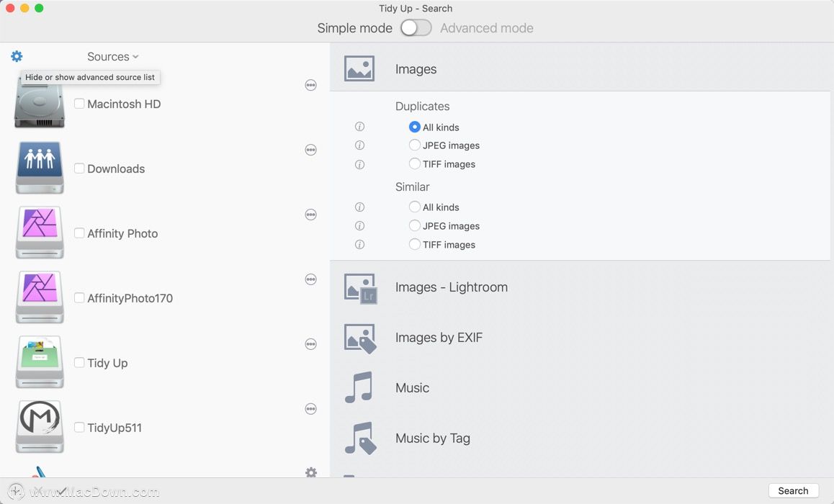
Task: Click the ellipsis button for TidyUp511
Action: (311, 409)
